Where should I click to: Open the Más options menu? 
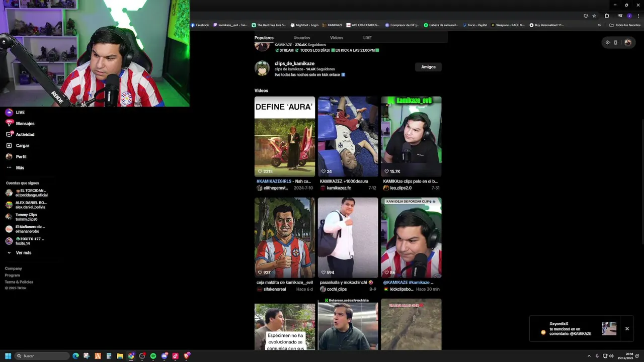click(15, 168)
